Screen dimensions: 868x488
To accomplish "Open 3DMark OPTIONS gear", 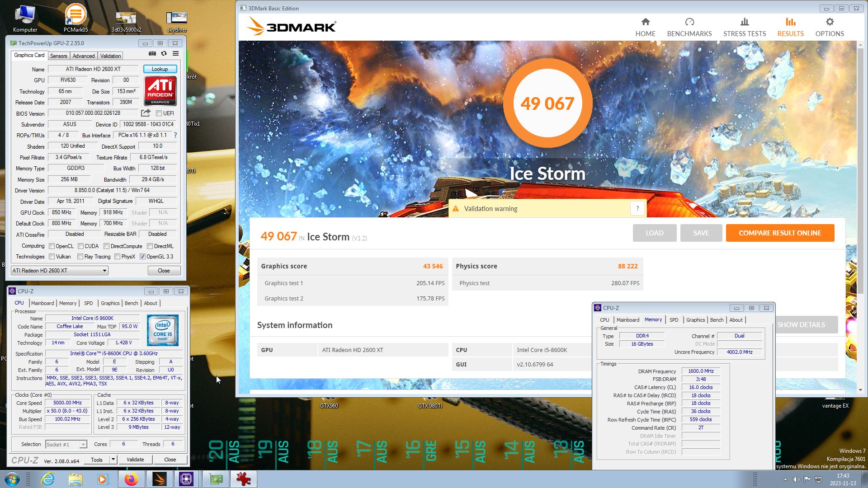I will point(830,27).
